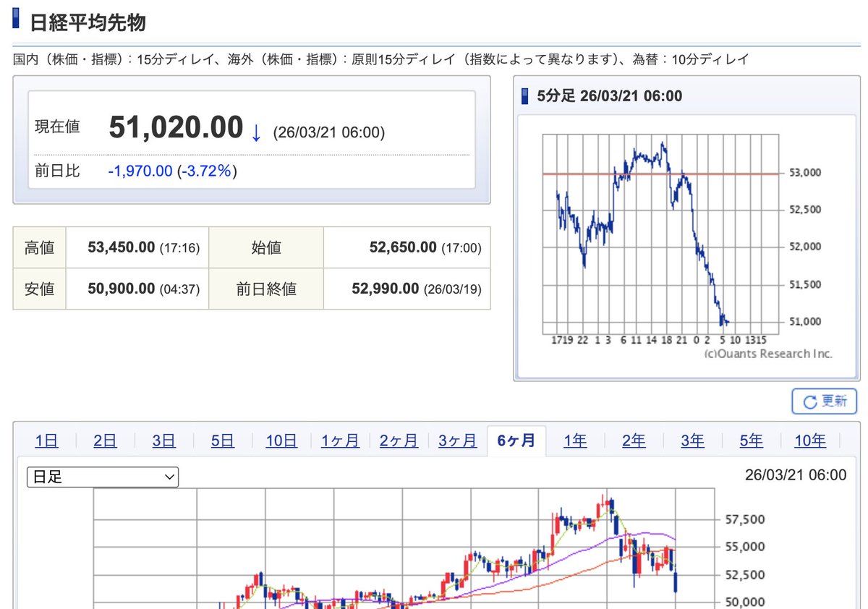Click the change value -1,970.00
Viewport: 868px width, 609px height.
pos(140,171)
